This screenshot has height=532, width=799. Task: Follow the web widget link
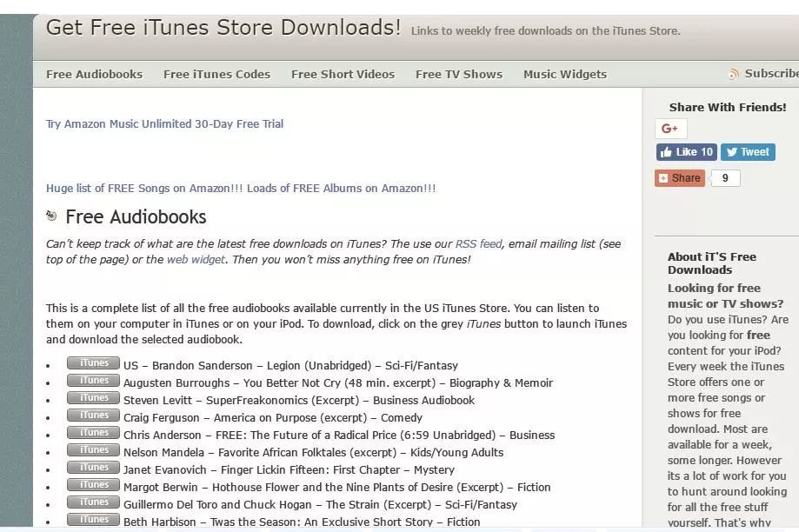coord(196,259)
